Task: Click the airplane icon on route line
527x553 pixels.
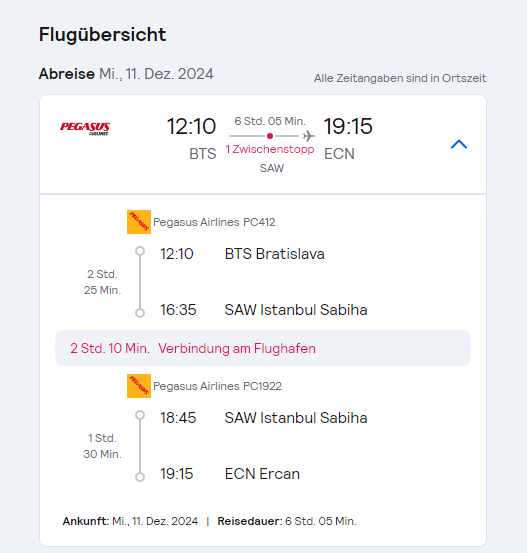Action: (x=309, y=136)
